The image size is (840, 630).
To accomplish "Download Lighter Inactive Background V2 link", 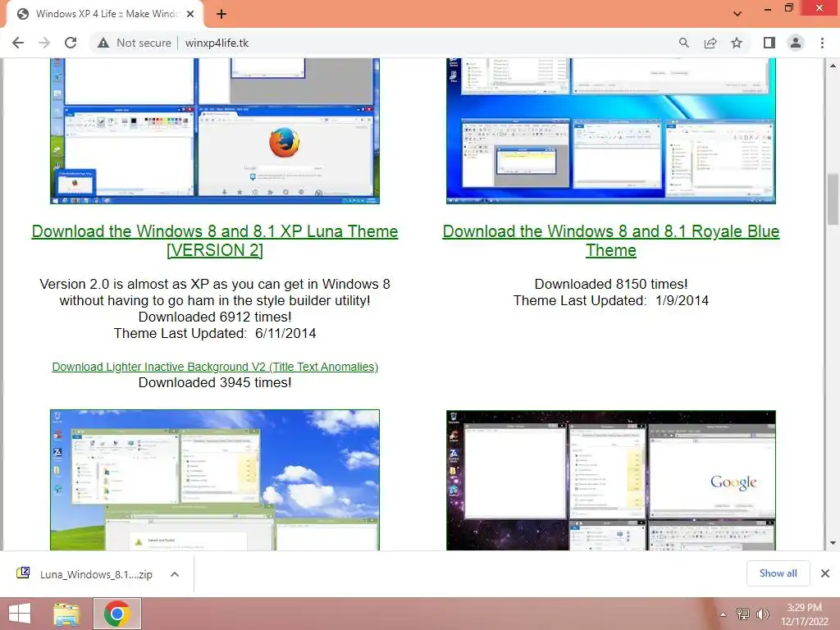I will [215, 367].
